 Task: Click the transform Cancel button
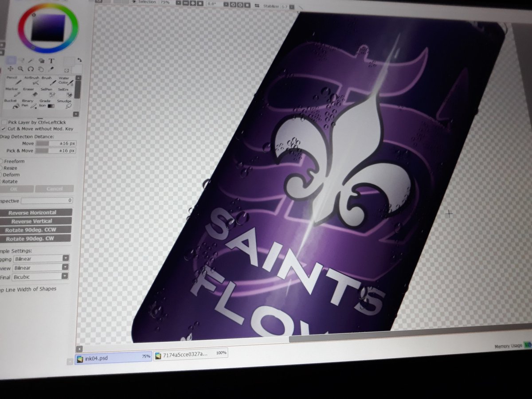pos(54,189)
